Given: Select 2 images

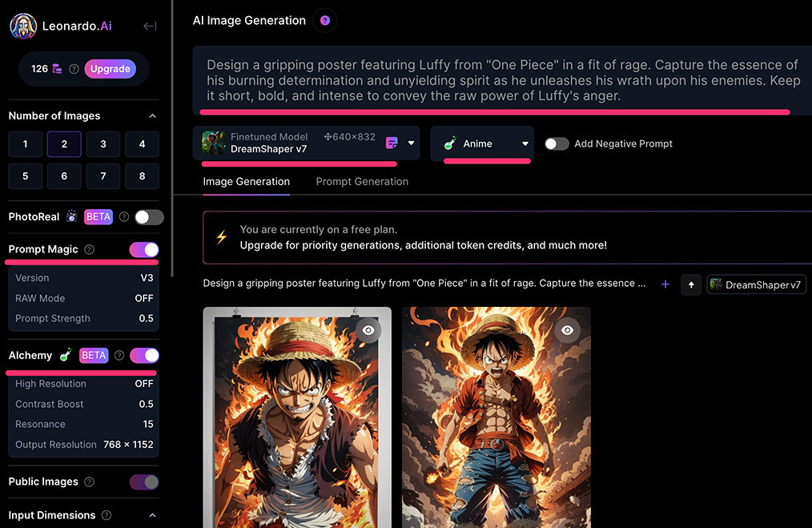Looking at the screenshot, I should pyautogui.click(x=64, y=144).
